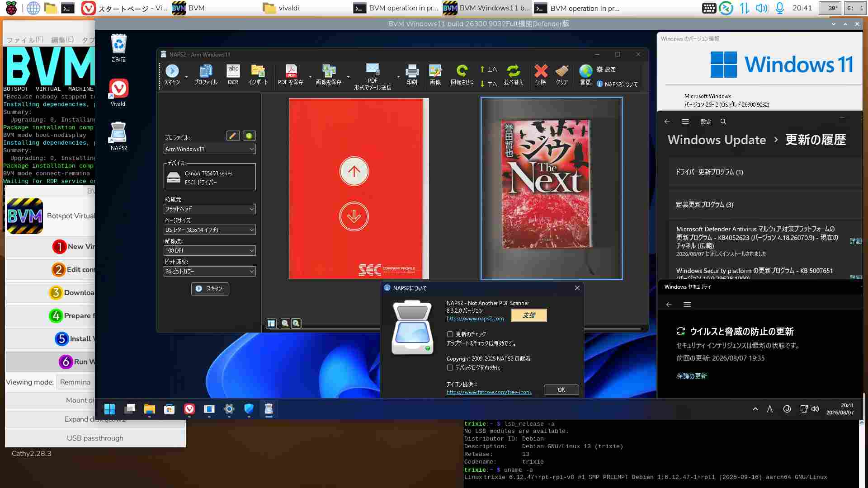
Task: Open the 解像度 dropdown showing 100 DPI
Action: (210, 251)
